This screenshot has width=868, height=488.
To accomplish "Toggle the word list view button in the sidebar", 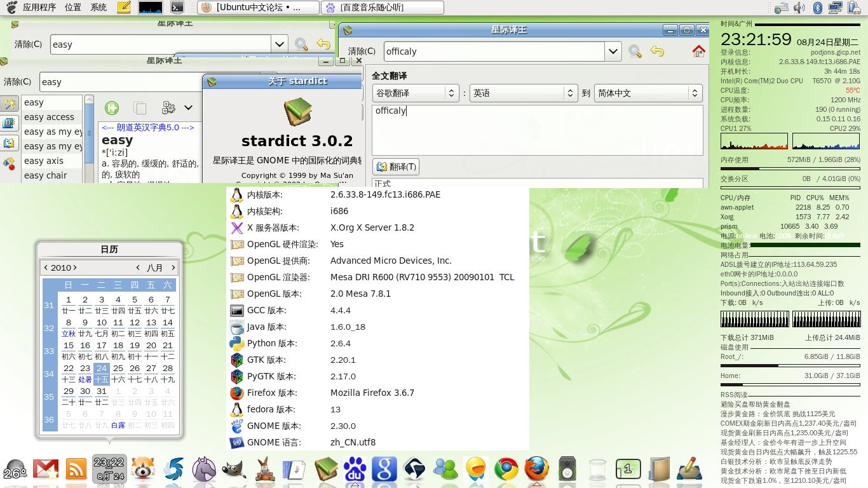I will click(x=10, y=124).
